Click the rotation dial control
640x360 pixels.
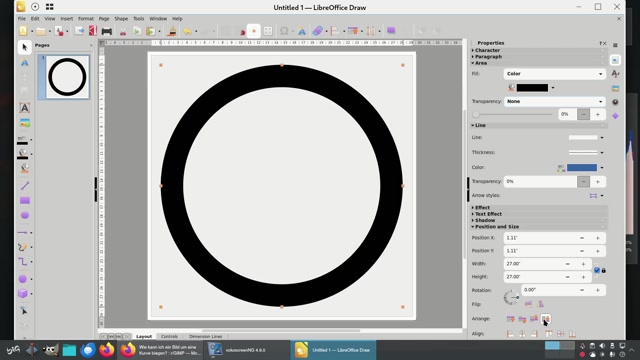click(x=511, y=297)
